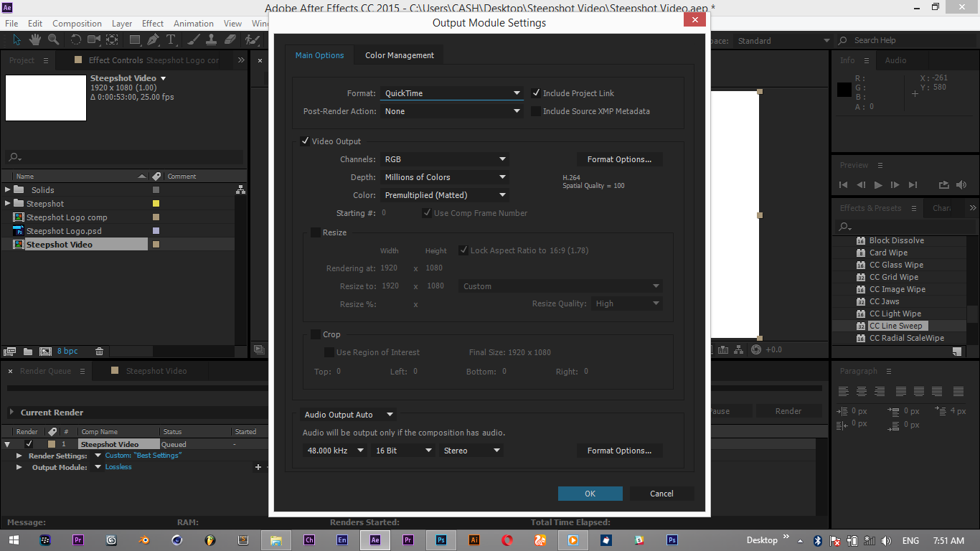
Task: Jump to first frame in Preview panel
Action: (x=844, y=185)
